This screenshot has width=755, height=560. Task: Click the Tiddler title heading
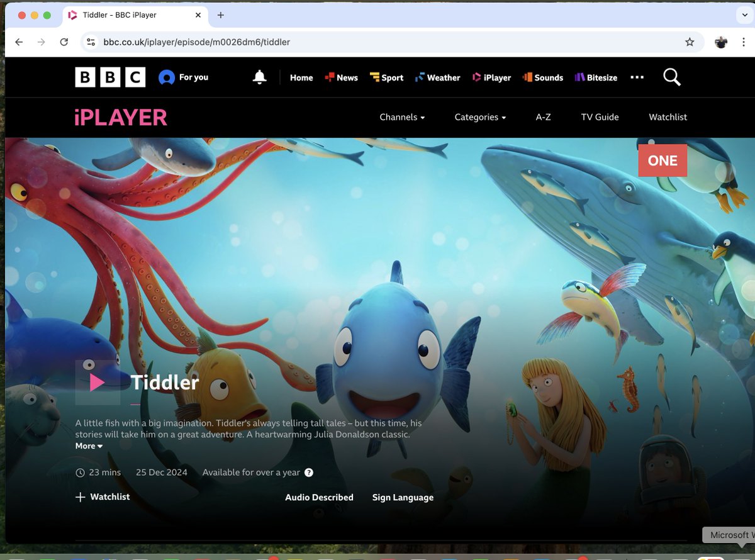pyautogui.click(x=165, y=383)
